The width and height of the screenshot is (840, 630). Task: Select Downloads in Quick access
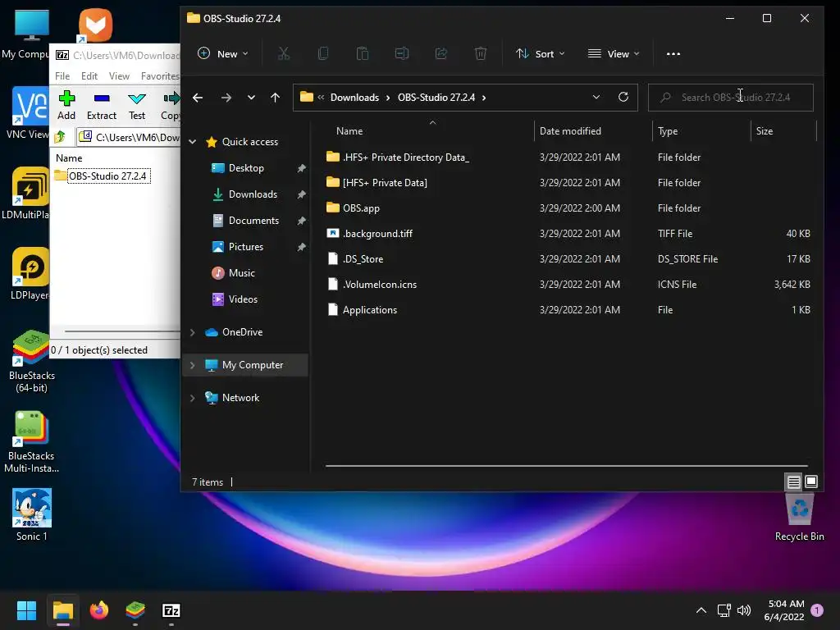253,194
